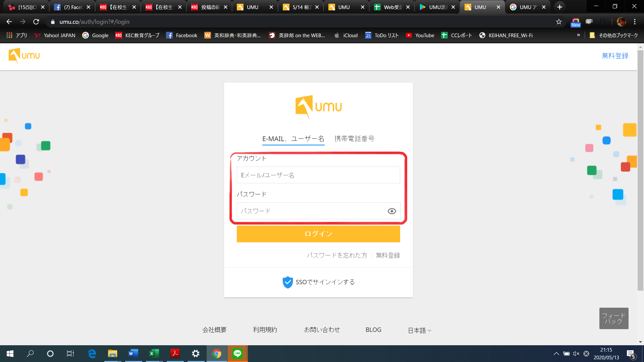Open Word from taskbar

(133, 354)
